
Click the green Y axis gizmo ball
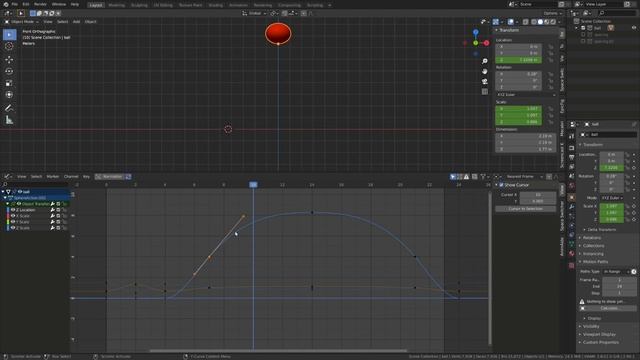tap(476, 43)
